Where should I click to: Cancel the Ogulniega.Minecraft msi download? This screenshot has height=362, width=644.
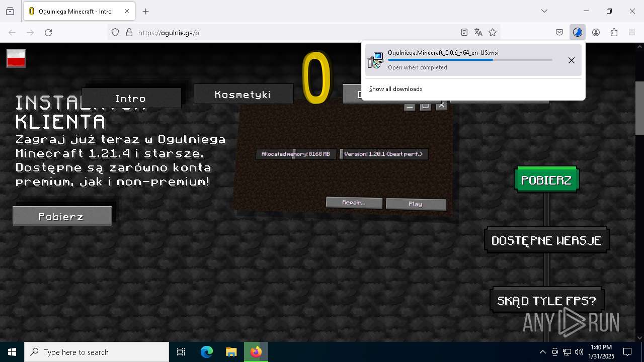[x=572, y=60]
